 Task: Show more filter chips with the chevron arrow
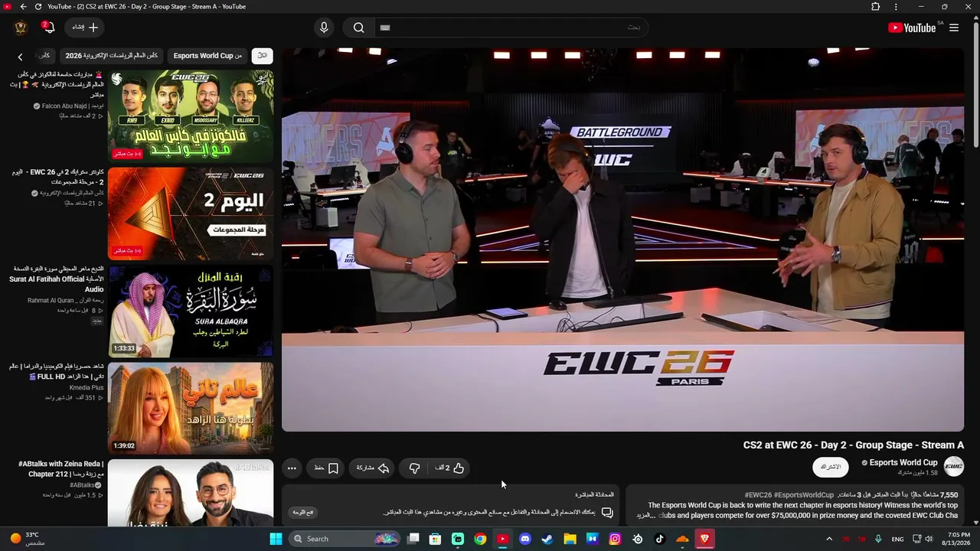point(21,57)
